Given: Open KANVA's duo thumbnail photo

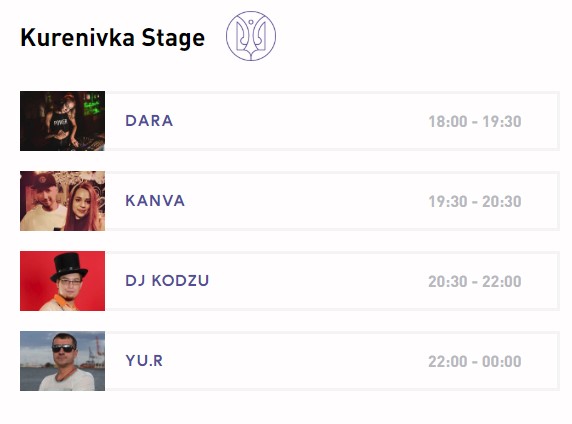Looking at the screenshot, I should tap(62, 201).
